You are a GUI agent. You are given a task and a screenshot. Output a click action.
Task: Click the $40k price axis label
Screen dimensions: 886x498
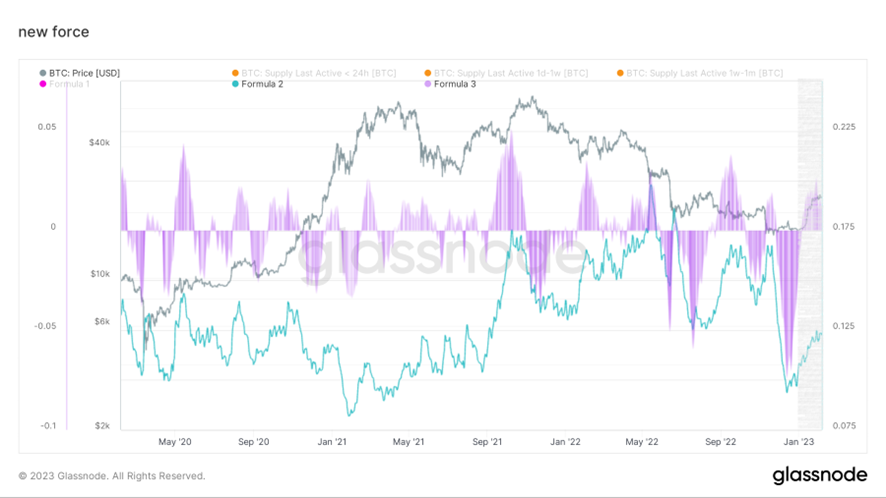tap(99, 143)
